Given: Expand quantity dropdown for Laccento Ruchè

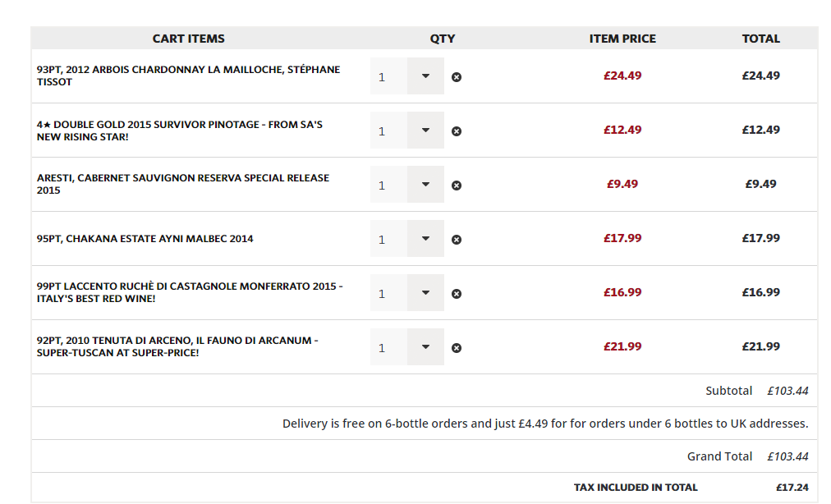Looking at the screenshot, I should 425,293.
